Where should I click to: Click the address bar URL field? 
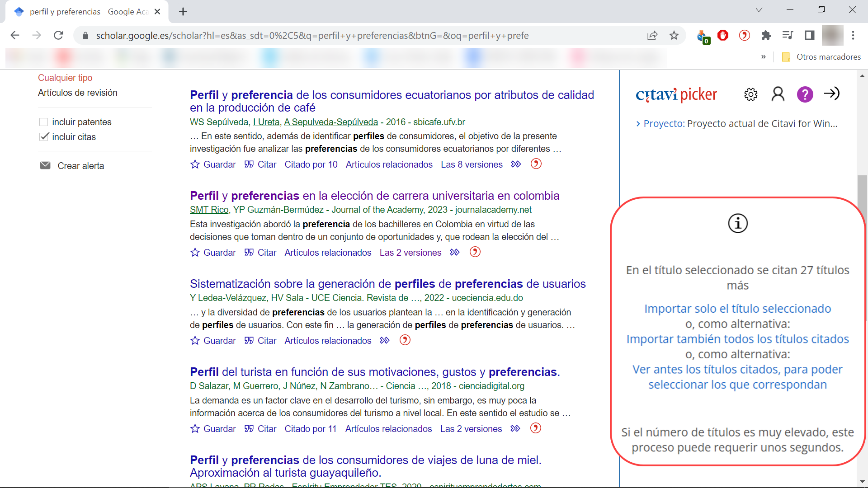pyautogui.click(x=312, y=36)
